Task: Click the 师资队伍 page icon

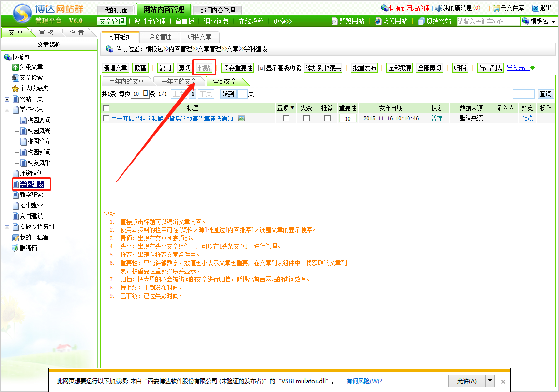Action: [15, 174]
